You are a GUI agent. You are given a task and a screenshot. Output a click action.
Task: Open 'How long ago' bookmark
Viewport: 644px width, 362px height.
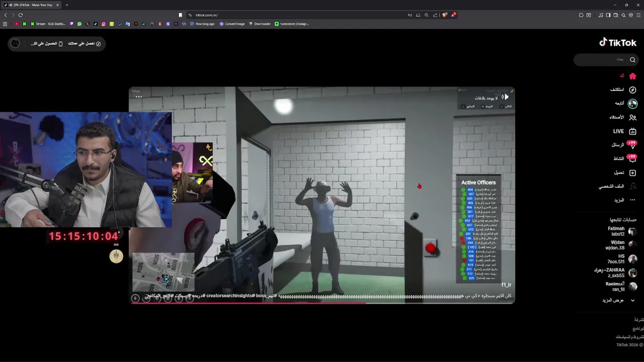point(202,24)
